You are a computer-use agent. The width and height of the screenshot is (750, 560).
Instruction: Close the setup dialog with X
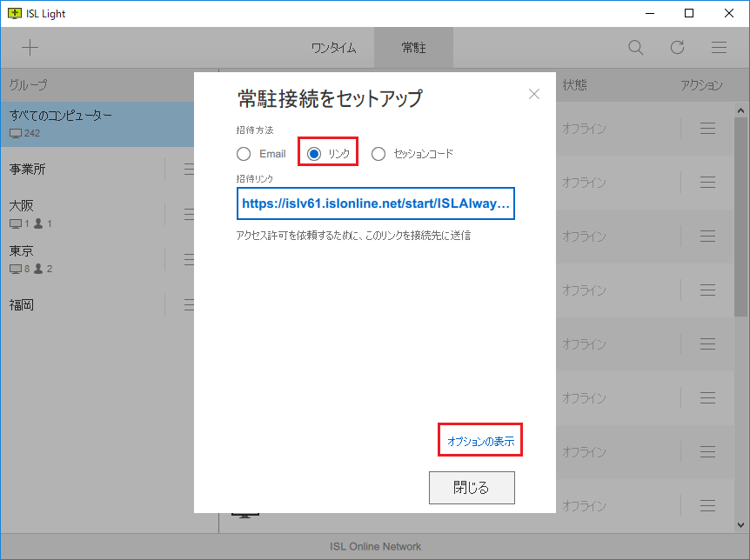534,94
